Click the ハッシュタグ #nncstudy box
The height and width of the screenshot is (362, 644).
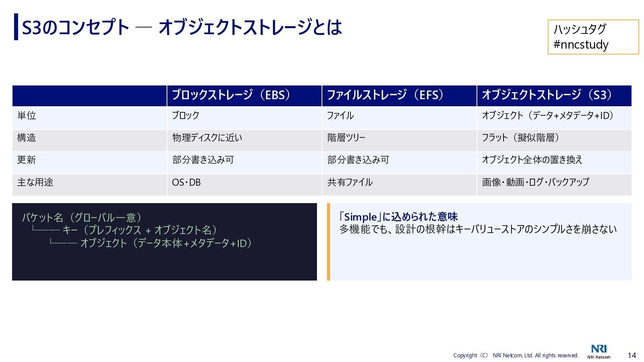(x=593, y=37)
